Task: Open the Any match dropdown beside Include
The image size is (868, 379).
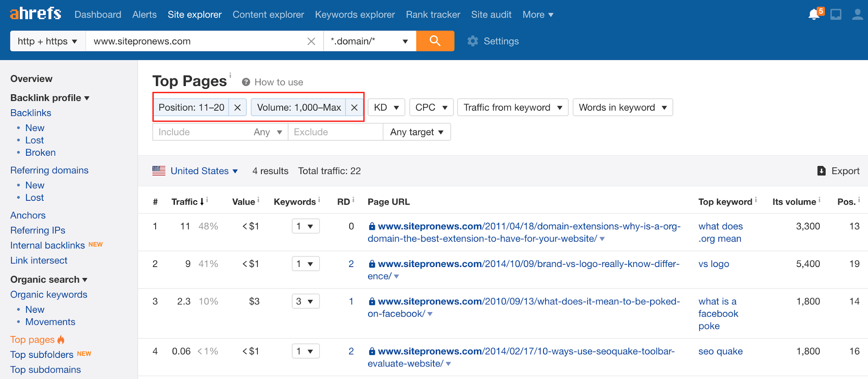Action: 268,132
